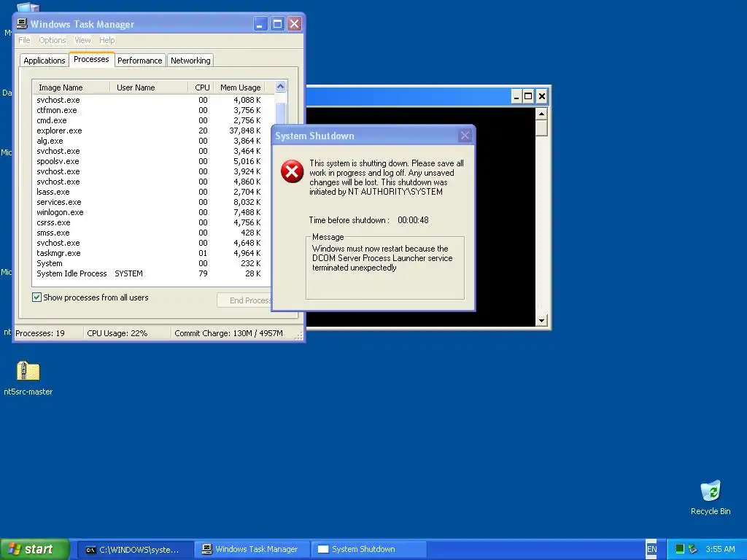
Task: Select the smss.exe process row
Action: [153, 233]
